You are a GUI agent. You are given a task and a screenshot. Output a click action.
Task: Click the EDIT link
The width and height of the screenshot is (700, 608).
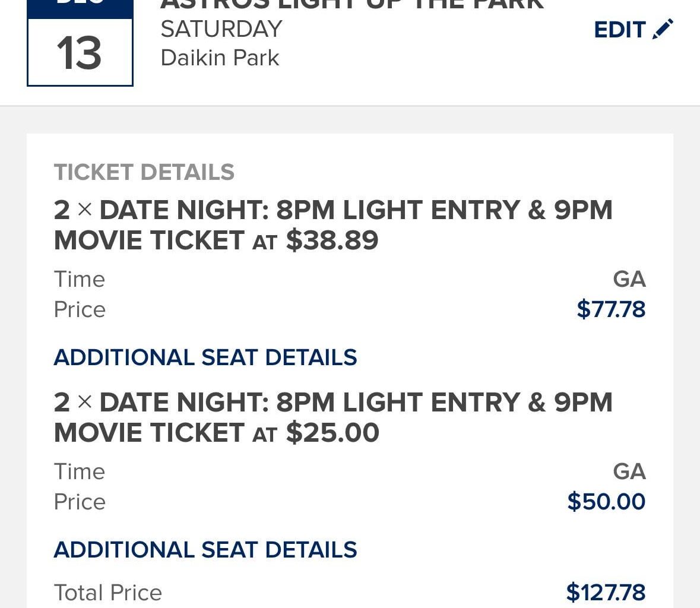coord(619,28)
